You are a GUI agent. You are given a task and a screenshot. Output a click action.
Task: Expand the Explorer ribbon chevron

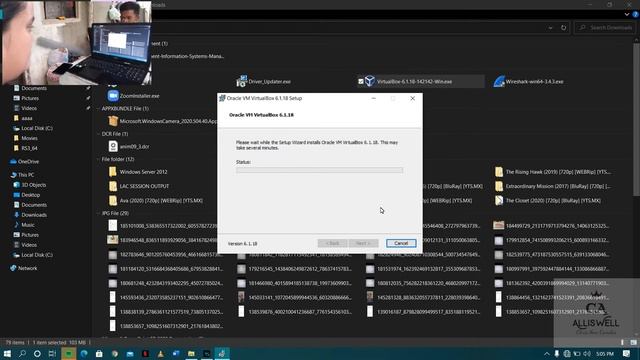click(627, 14)
